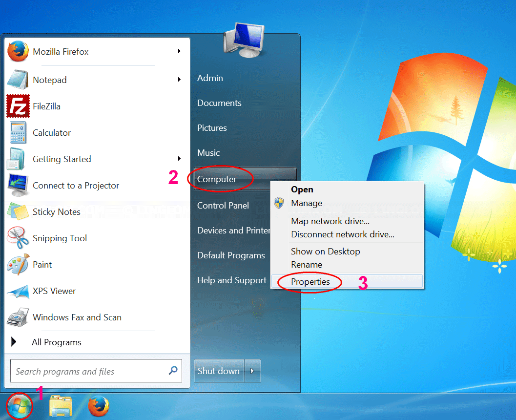Screen dimensions: 516x420
Task: Open Control Panel
Action: [223, 206]
